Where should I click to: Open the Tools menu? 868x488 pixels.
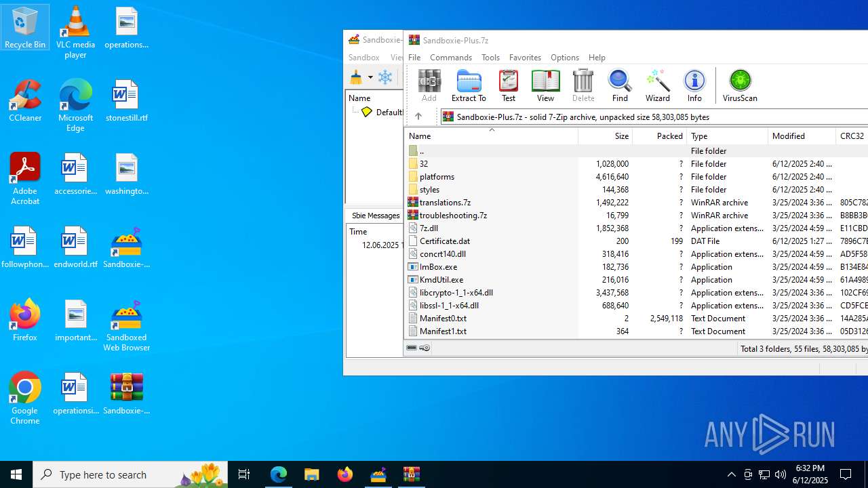point(490,58)
